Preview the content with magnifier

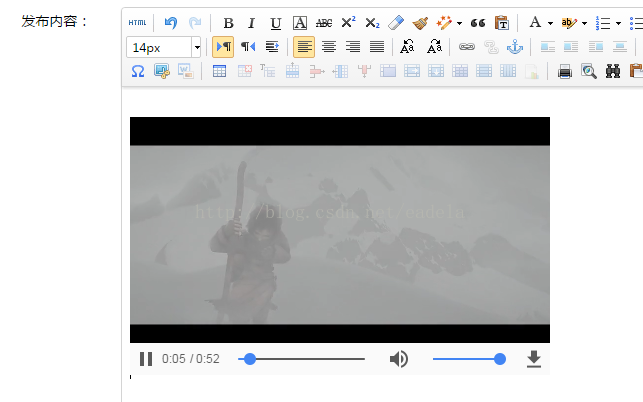[588, 71]
